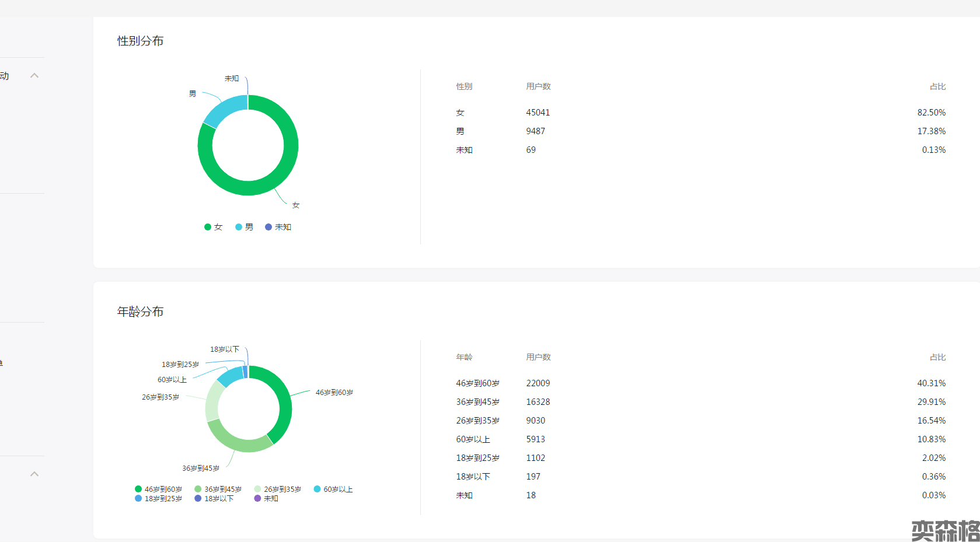980x542 pixels.
Task: Toggle 未知 legend item in gender chart
Action: (278, 227)
